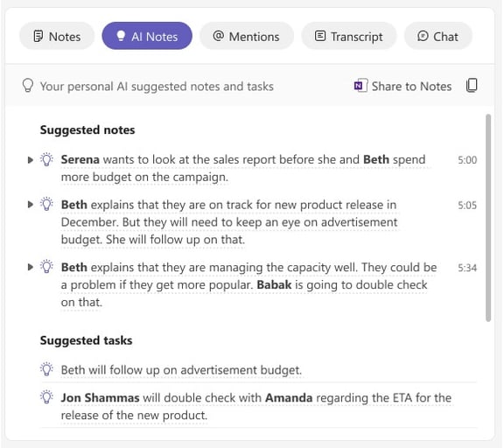Open the Mentions tab
The width and height of the screenshot is (504, 448).
pyautogui.click(x=247, y=37)
